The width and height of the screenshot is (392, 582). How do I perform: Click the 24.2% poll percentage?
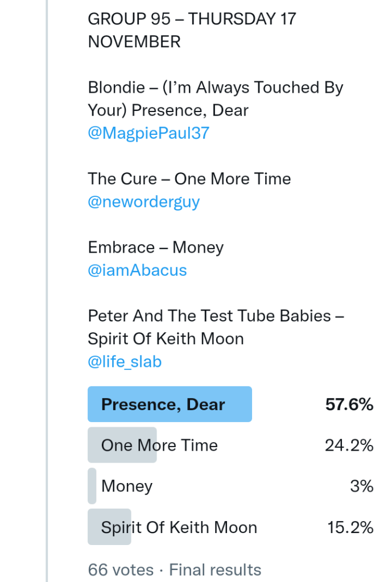pos(349,445)
